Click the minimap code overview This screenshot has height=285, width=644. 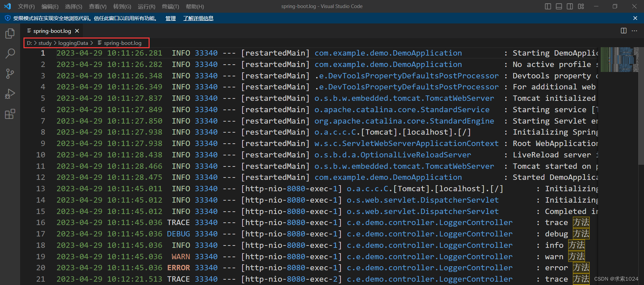(619, 60)
